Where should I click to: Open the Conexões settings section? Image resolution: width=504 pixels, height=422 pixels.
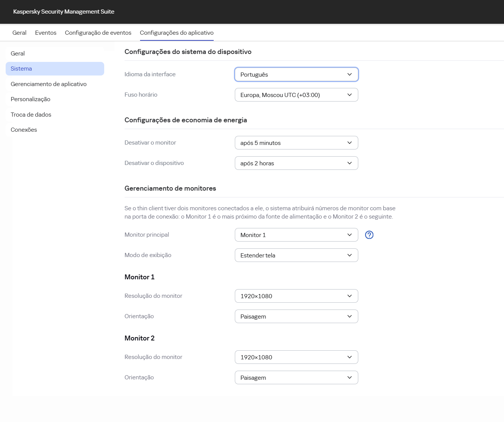(x=24, y=129)
